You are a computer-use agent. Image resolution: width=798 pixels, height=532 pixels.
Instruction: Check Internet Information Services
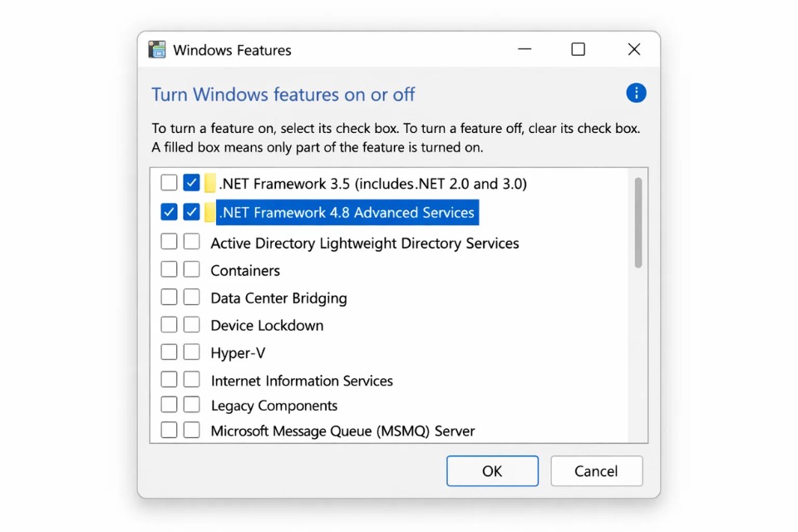192,379
